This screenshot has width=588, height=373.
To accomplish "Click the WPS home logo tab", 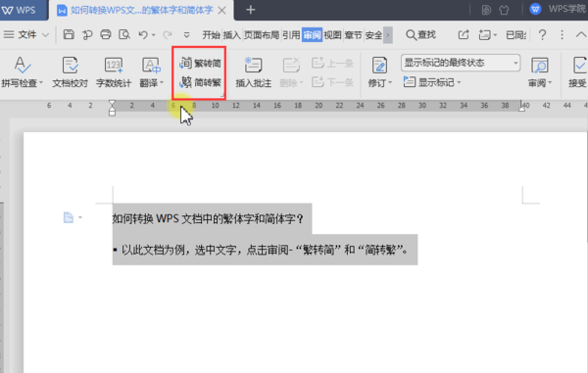I will 19,10.
